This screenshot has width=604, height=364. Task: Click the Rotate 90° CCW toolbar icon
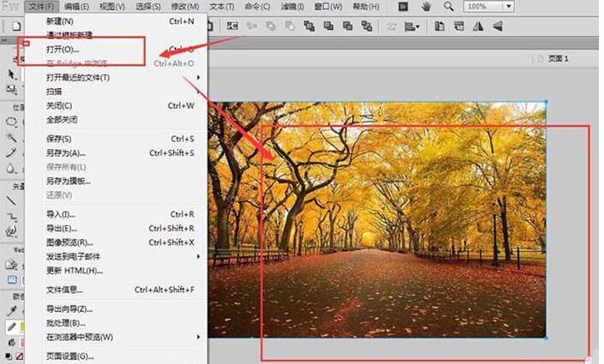[440, 26]
